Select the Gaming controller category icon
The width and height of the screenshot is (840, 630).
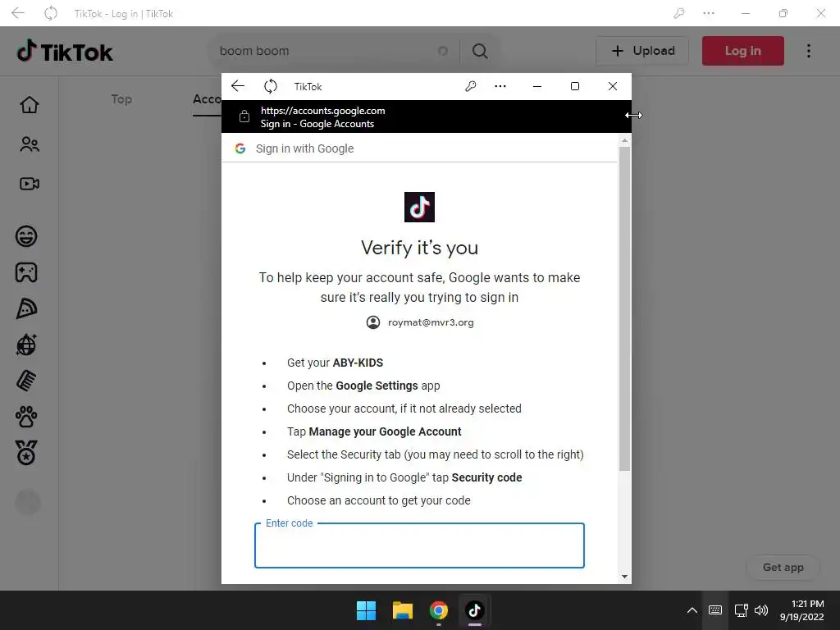(x=26, y=272)
